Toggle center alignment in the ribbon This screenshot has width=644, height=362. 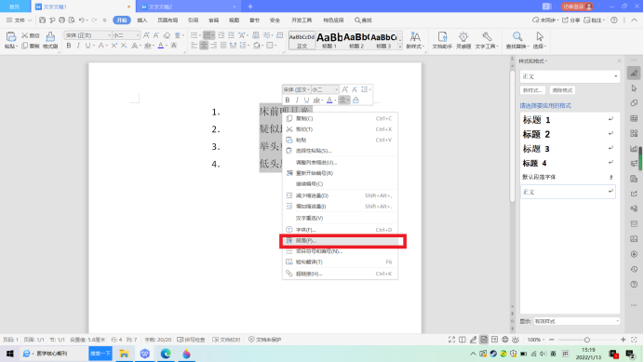click(x=204, y=46)
